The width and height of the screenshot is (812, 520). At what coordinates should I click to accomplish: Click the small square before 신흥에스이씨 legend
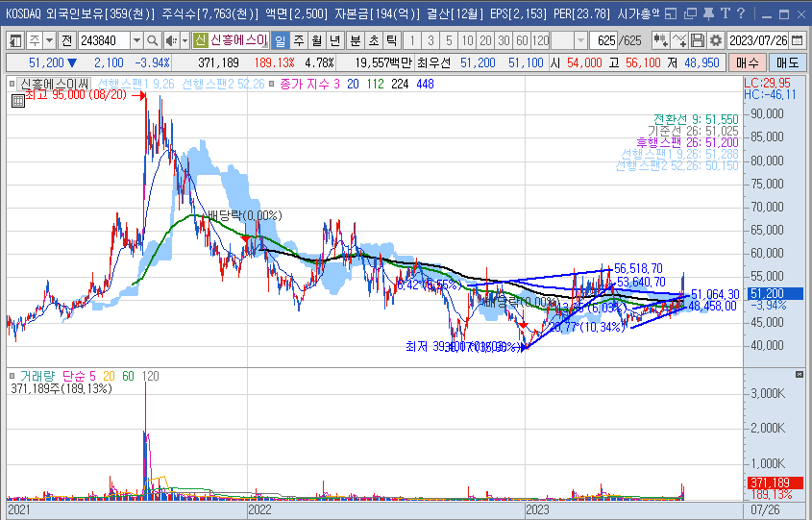[x=12, y=84]
